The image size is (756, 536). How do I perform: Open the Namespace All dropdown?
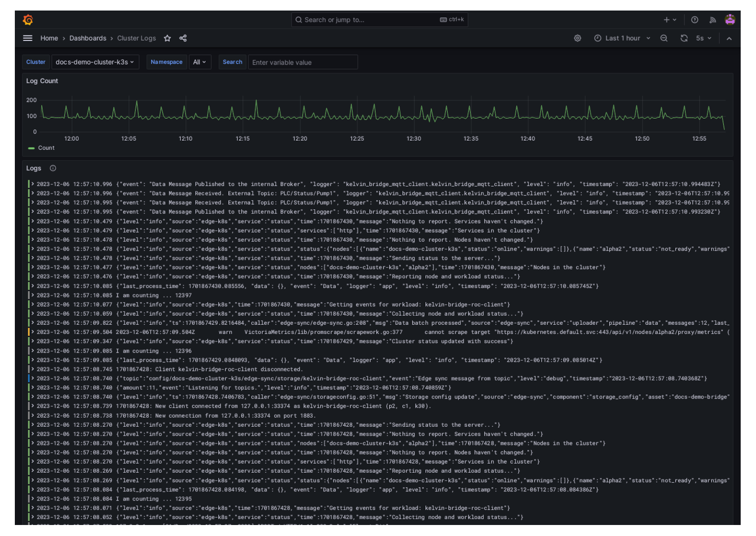click(200, 62)
